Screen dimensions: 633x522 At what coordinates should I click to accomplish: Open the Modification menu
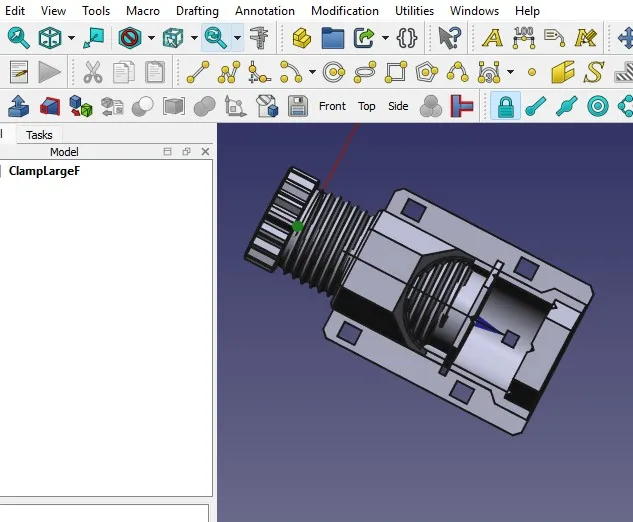coord(345,10)
